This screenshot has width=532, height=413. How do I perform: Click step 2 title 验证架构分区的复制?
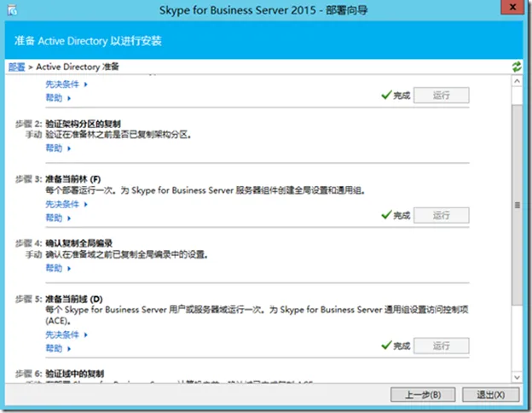84,124
